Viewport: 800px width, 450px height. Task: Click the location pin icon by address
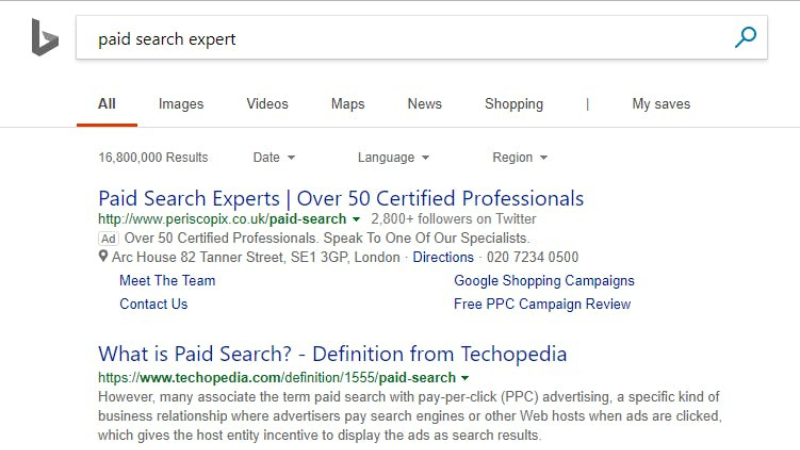103,257
